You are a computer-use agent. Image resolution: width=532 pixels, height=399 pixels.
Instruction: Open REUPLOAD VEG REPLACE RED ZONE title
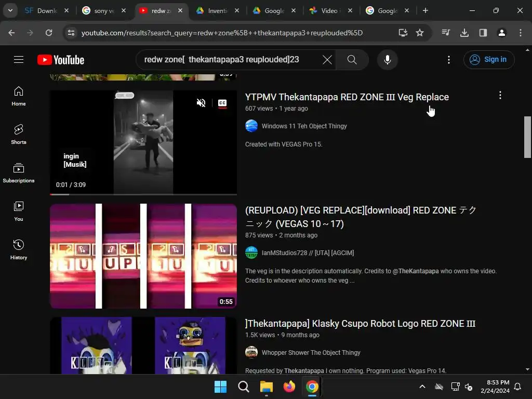point(361,217)
